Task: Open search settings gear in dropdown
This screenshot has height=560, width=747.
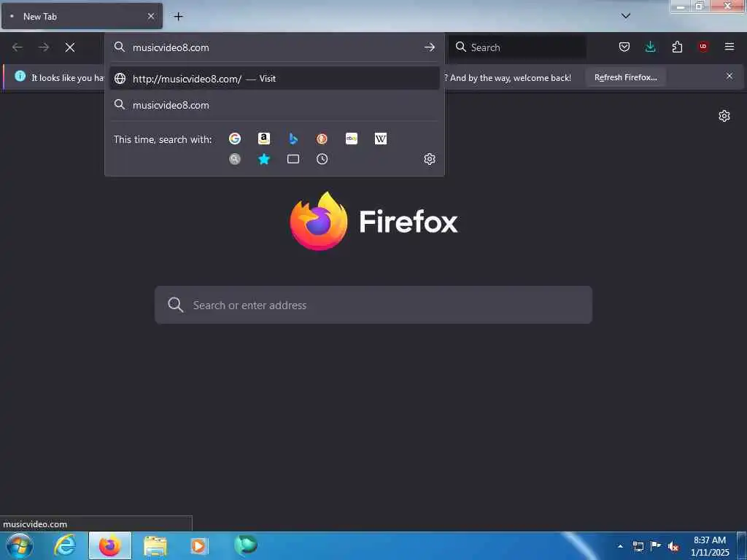Action: click(429, 159)
